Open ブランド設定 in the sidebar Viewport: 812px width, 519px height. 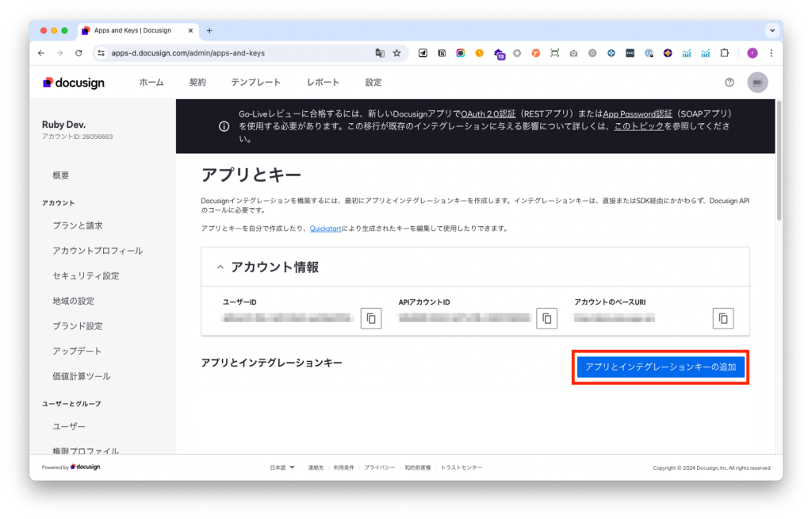tap(78, 326)
